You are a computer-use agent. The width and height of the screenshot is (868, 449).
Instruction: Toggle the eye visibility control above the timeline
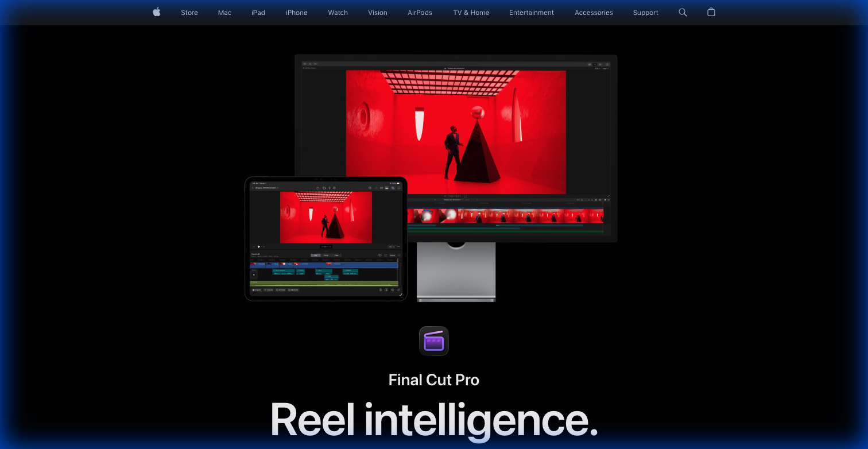click(379, 255)
